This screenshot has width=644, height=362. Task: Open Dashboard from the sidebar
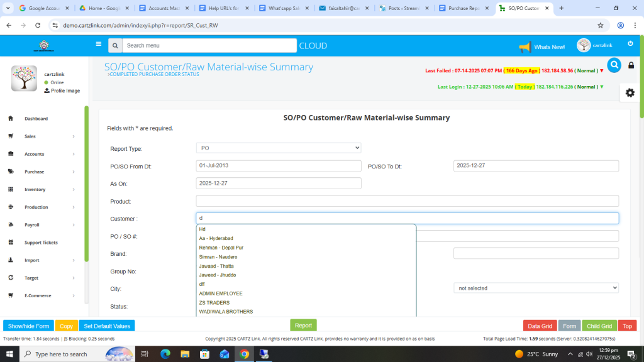click(36, 119)
